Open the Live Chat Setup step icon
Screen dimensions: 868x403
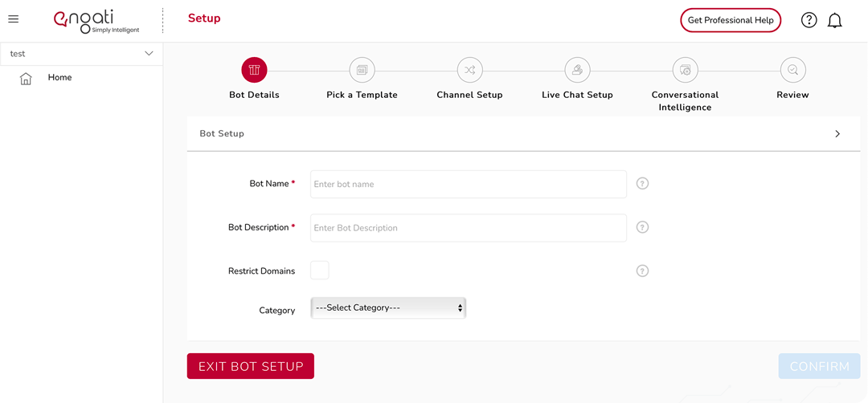pos(577,70)
